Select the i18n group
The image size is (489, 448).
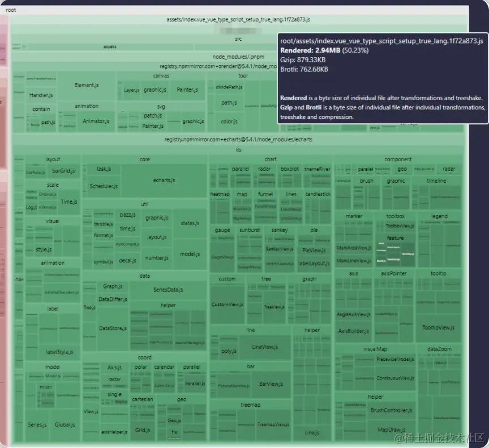coord(19,279)
